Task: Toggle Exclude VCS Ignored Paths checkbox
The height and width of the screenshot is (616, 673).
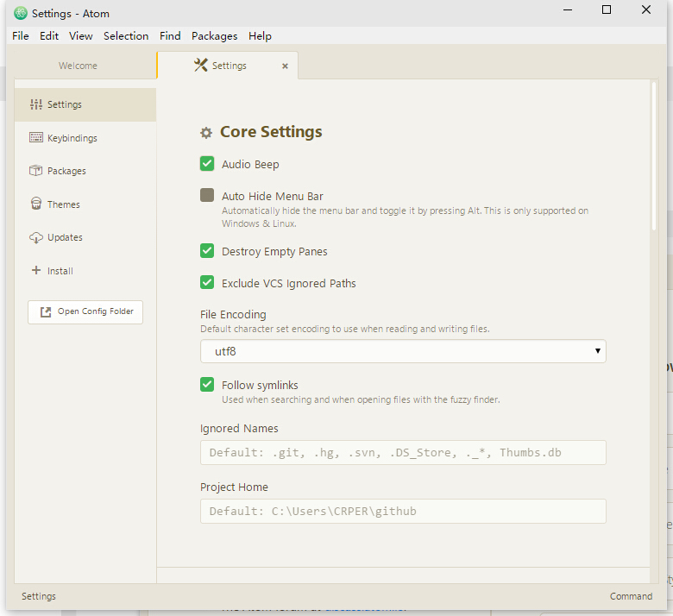Action: [x=207, y=283]
